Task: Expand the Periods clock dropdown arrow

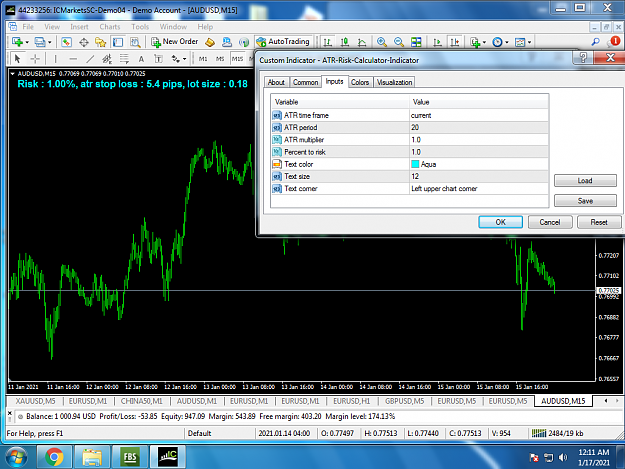Action: [507, 42]
